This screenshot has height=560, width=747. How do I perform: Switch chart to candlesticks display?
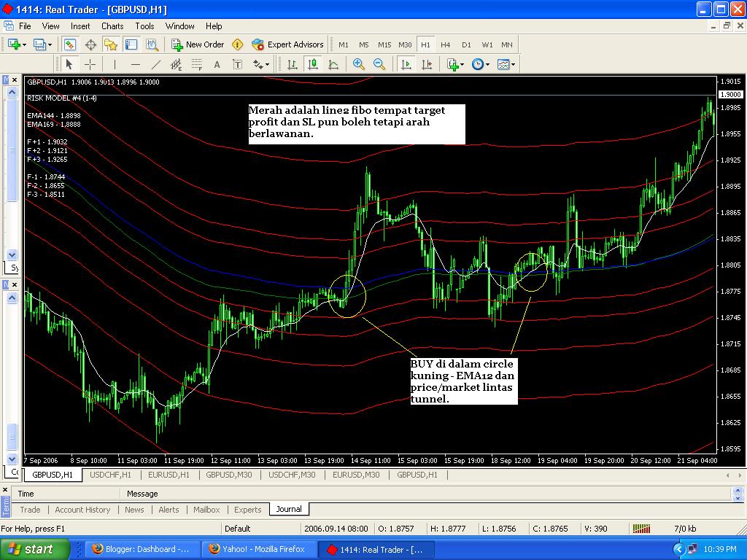(x=313, y=64)
